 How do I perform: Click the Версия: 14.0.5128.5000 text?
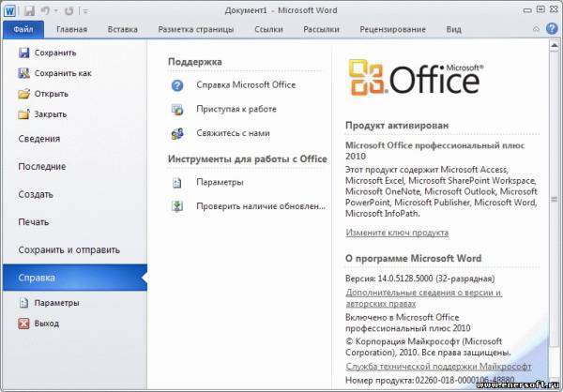point(419,279)
